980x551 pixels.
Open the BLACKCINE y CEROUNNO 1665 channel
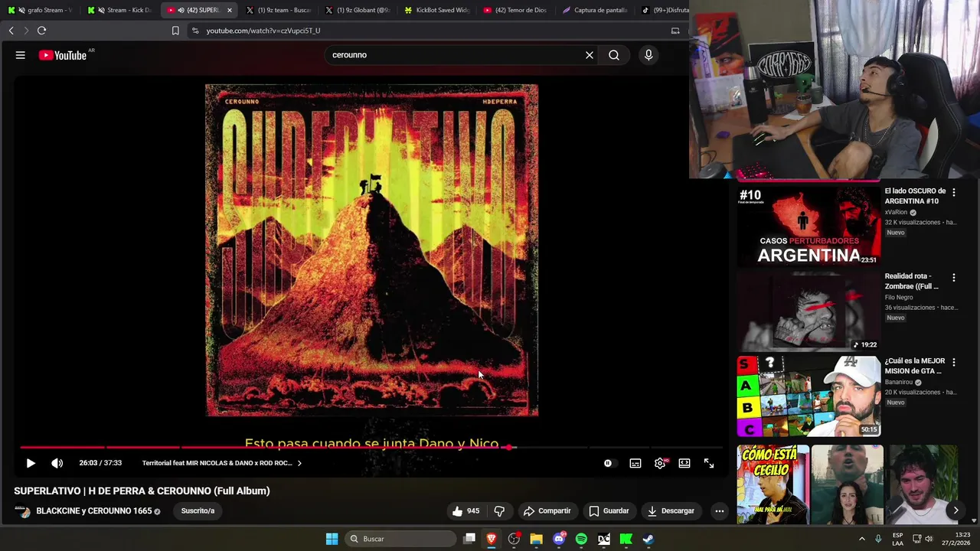[x=94, y=510]
